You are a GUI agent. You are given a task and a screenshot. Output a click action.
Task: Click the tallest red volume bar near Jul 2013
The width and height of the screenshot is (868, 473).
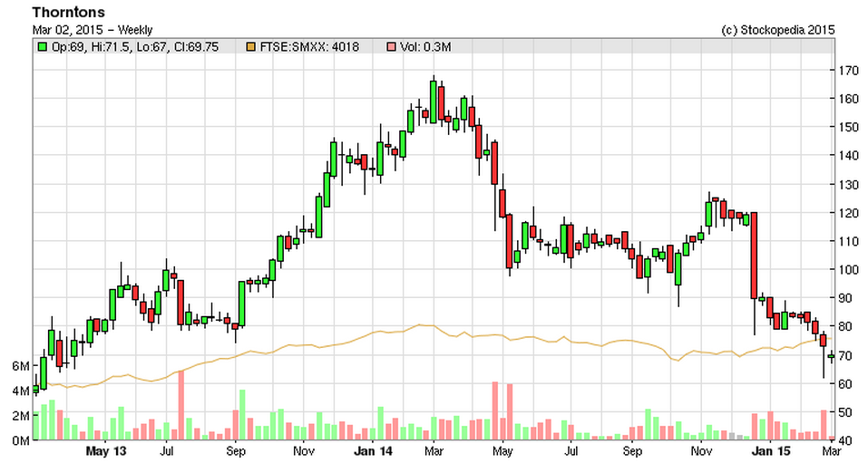(x=180, y=405)
